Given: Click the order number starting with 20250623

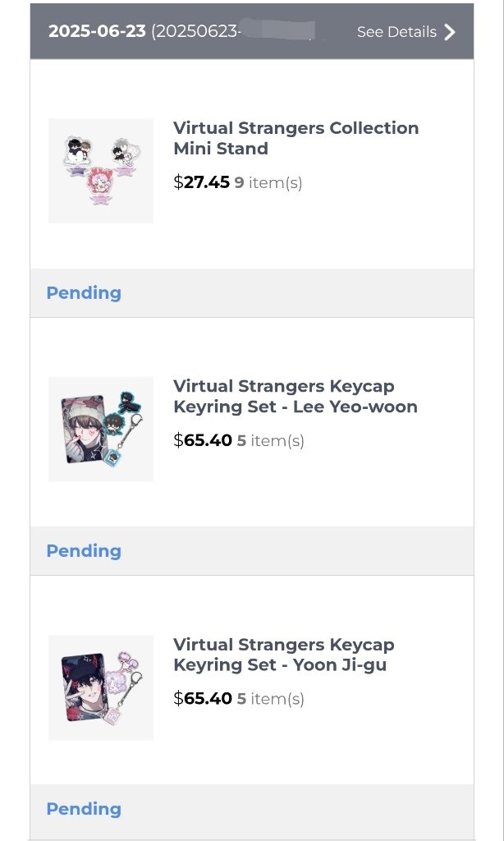Looking at the screenshot, I should coord(195,32).
